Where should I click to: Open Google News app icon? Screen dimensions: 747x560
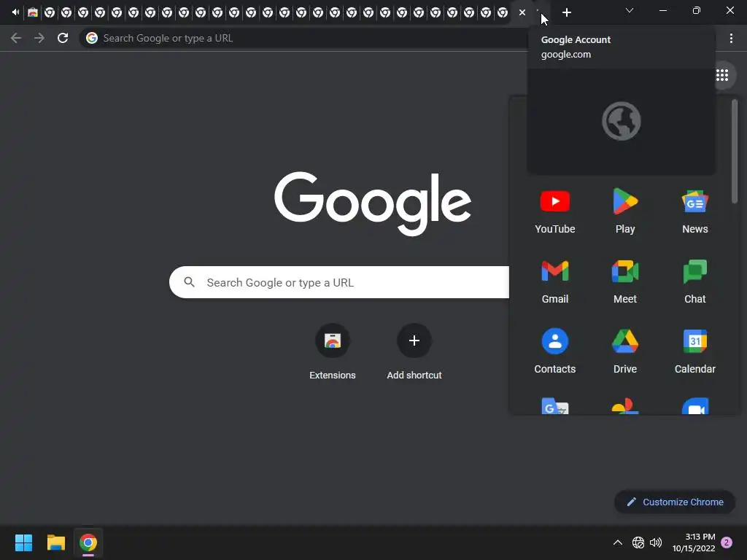coord(694,212)
